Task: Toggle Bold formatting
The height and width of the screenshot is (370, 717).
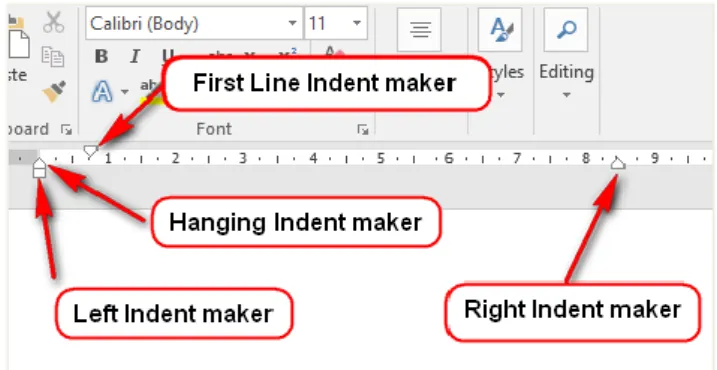Action: point(101,57)
